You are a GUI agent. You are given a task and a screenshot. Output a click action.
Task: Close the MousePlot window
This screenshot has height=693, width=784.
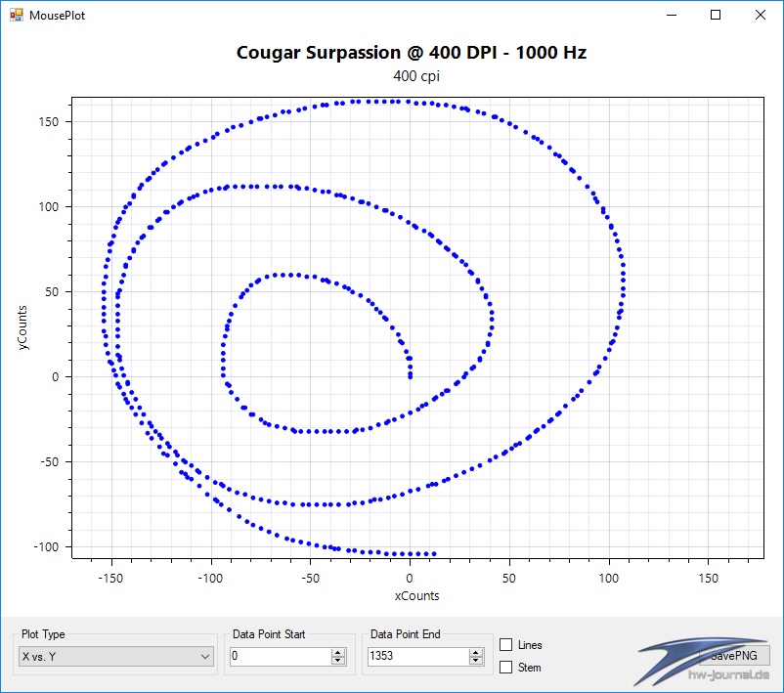(x=760, y=15)
